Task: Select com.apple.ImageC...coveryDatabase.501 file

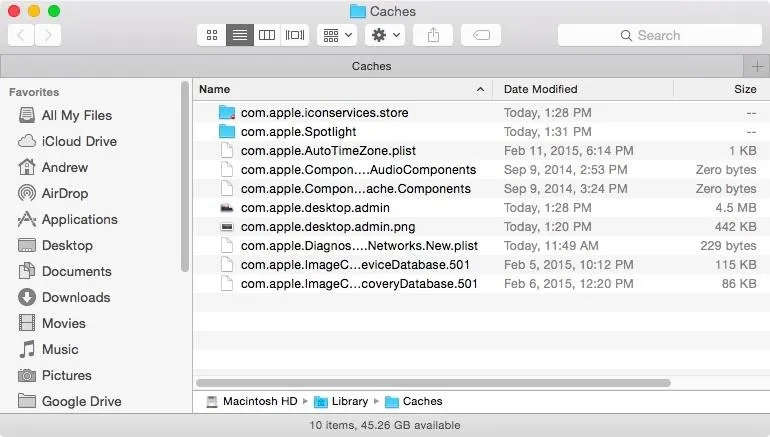Action: coord(359,284)
